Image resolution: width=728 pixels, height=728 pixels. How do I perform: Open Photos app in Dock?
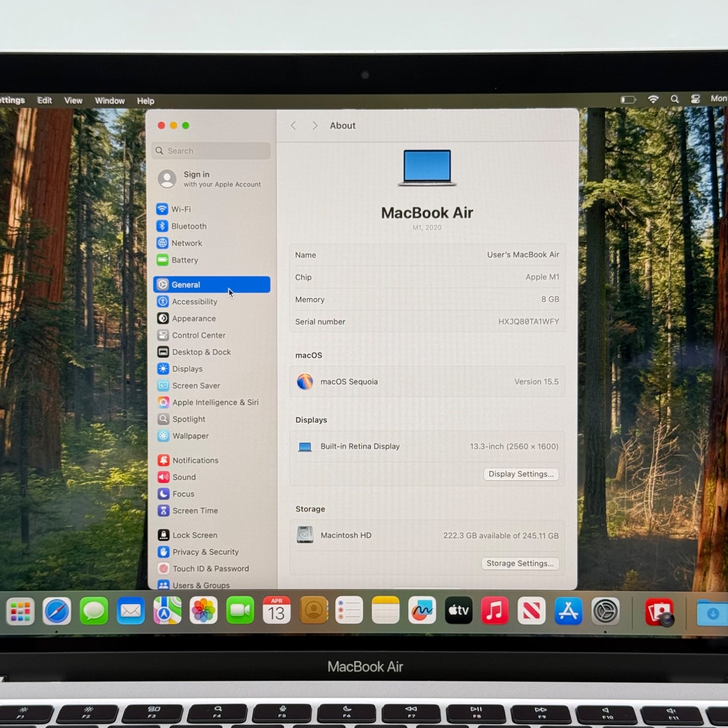point(204,611)
